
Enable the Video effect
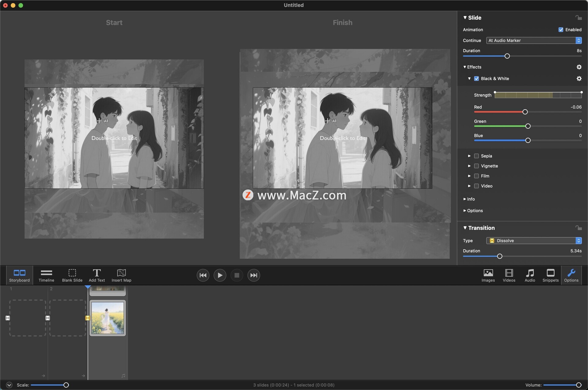[x=476, y=186]
